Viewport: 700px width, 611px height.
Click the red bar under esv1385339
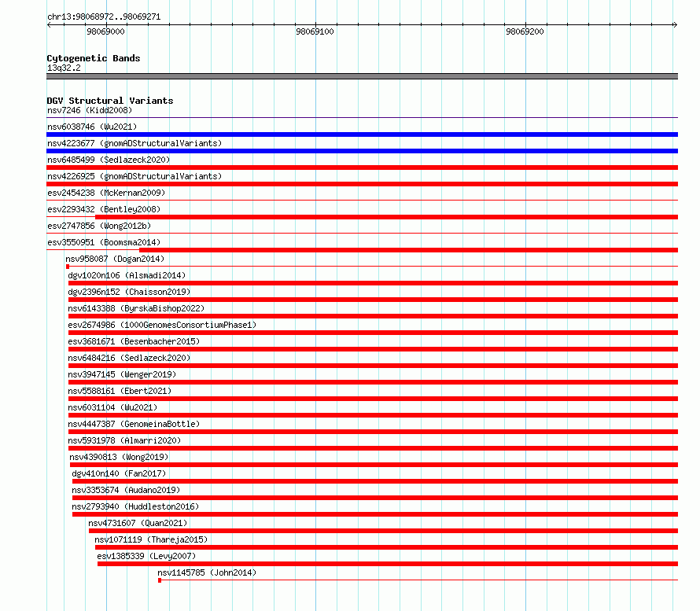pos(388,564)
